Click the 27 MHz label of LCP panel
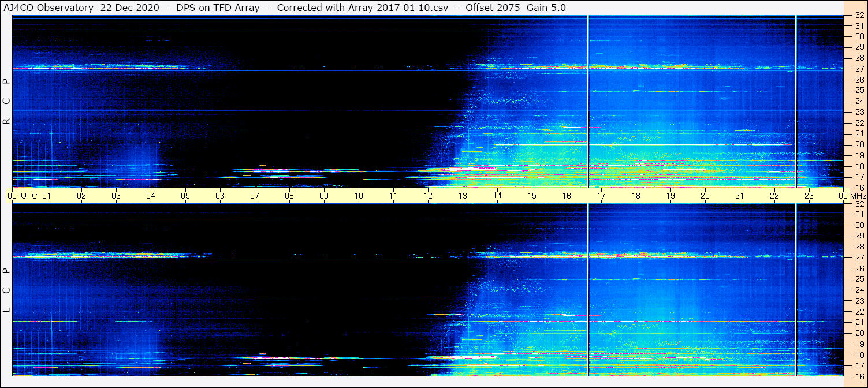This screenshot has height=388, width=868. [x=859, y=258]
